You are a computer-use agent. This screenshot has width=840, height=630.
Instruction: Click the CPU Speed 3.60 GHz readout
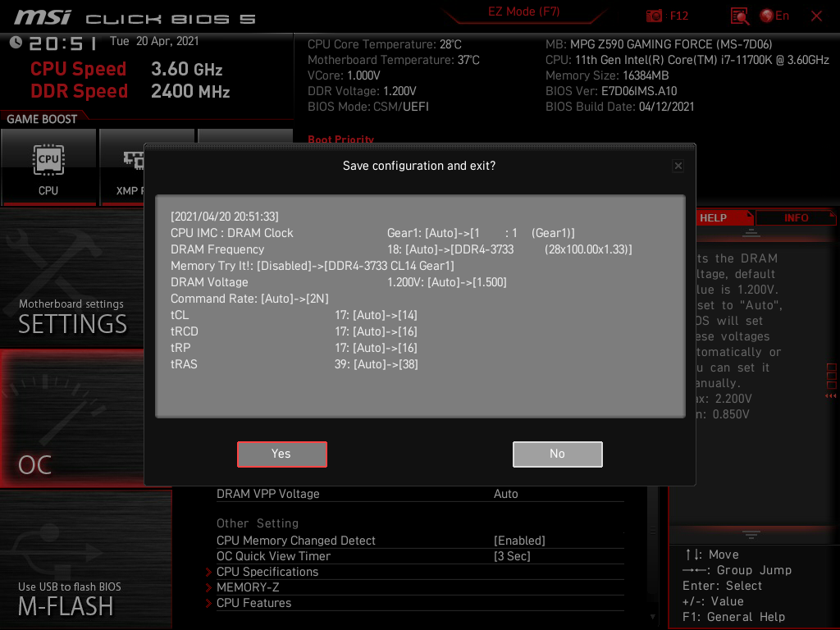pyautogui.click(x=126, y=69)
